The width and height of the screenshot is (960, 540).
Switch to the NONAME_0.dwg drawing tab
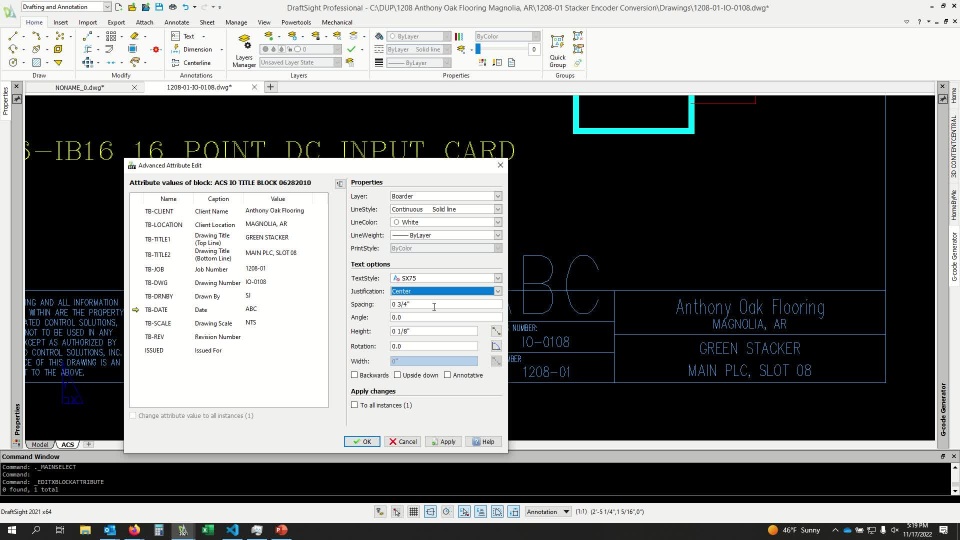pos(80,87)
